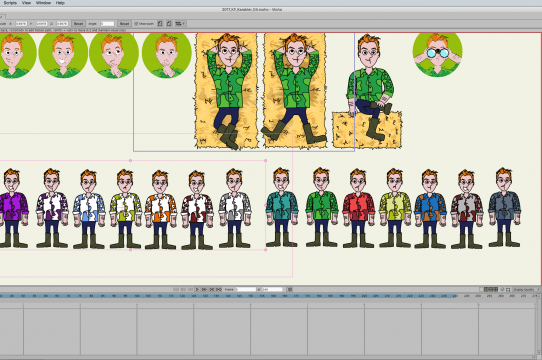Toggle the Show path checkbox
Viewport: 542px width, 360px height.
136,24
